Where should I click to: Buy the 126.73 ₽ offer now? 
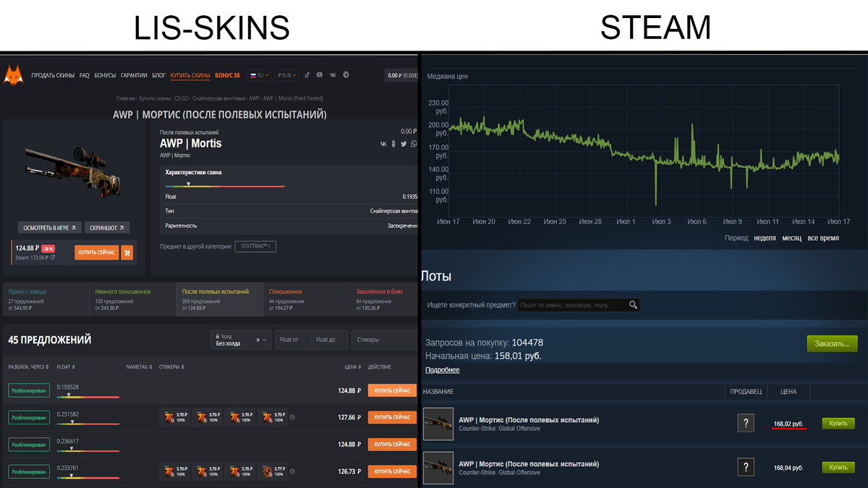pos(392,471)
